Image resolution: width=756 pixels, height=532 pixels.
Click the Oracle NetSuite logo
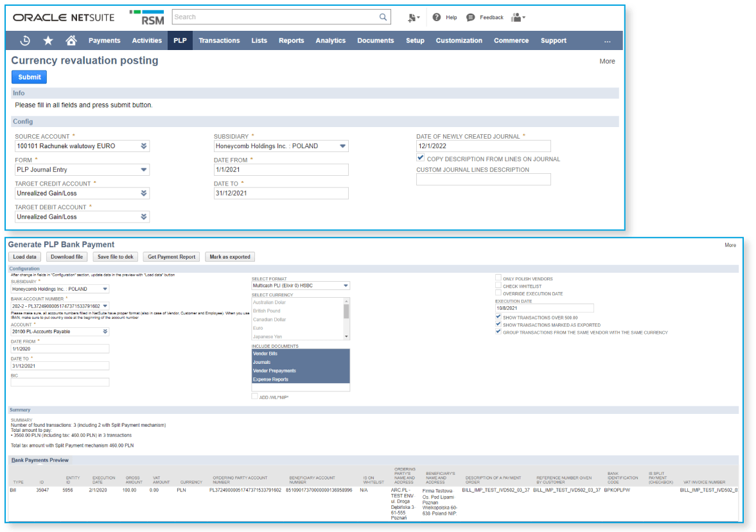(64, 17)
